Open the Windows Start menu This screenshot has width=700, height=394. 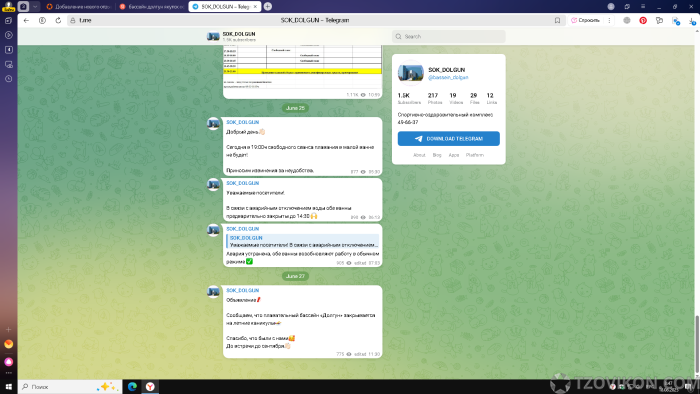(8, 387)
